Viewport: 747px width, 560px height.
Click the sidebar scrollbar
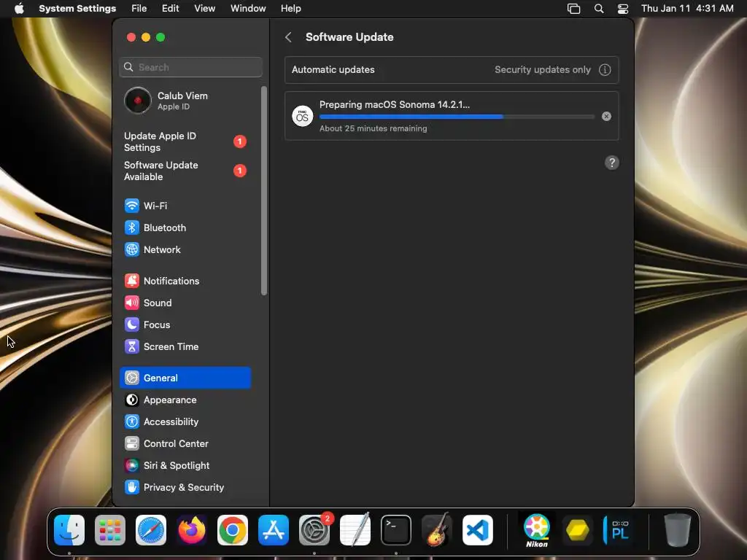tap(264, 190)
